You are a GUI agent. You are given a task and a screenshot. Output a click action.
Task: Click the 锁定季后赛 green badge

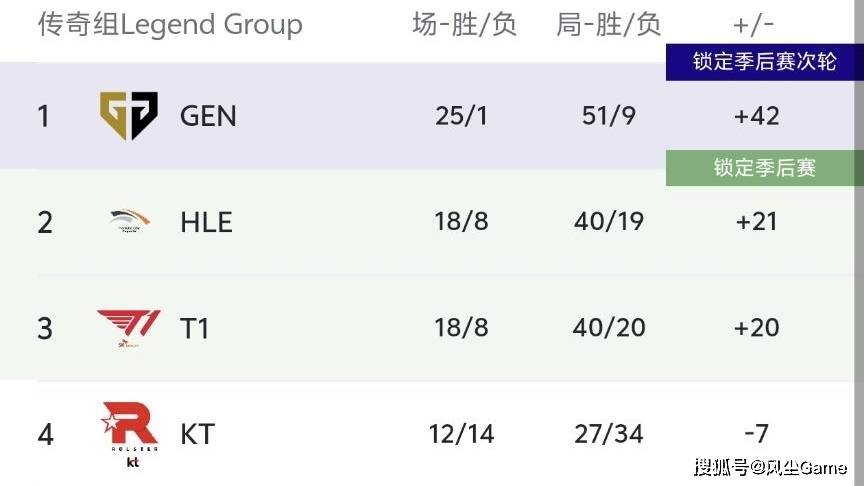click(x=764, y=168)
